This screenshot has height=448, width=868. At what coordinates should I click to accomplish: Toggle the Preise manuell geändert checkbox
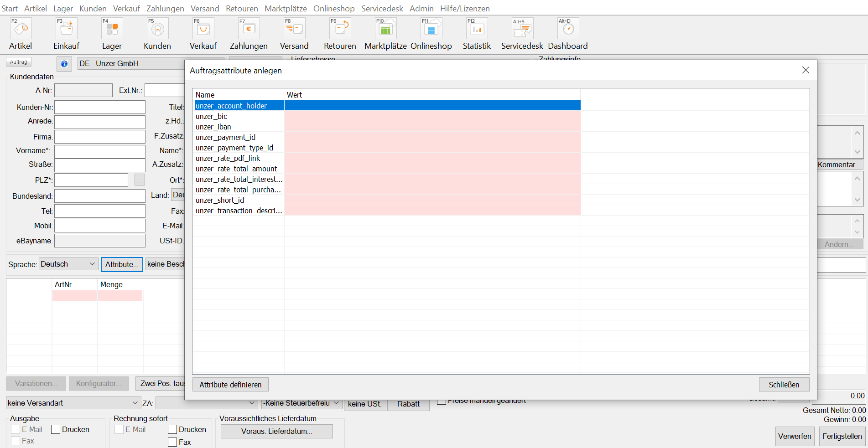[x=441, y=400]
